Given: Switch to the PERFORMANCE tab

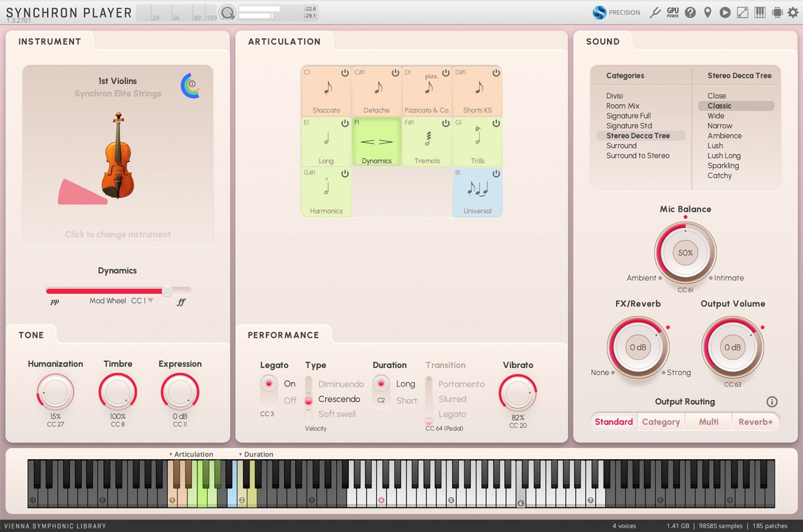Looking at the screenshot, I should [285, 335].
